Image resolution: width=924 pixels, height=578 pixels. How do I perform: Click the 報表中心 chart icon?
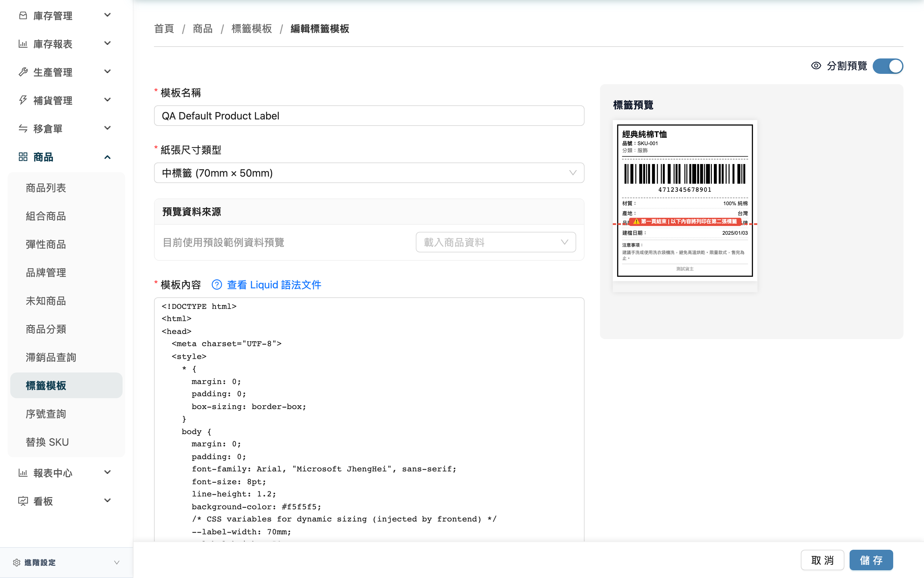pyautogui.click(x=23, y=473)
